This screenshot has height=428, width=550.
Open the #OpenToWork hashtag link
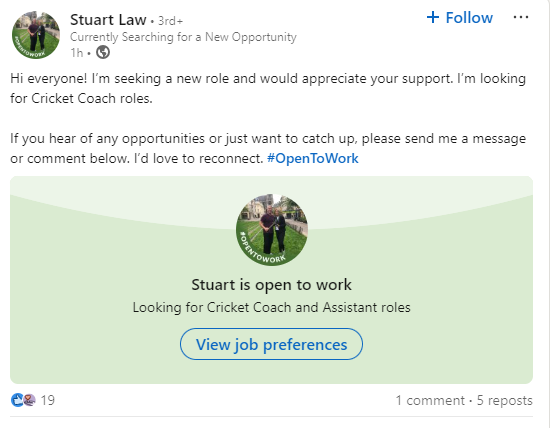point(313,158)
